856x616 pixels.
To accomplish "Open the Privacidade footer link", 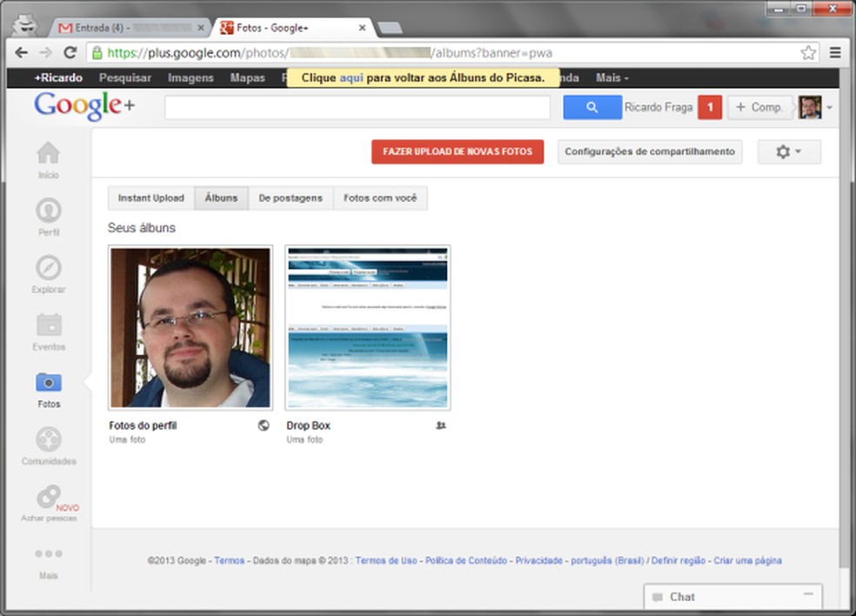I will 538,560.
